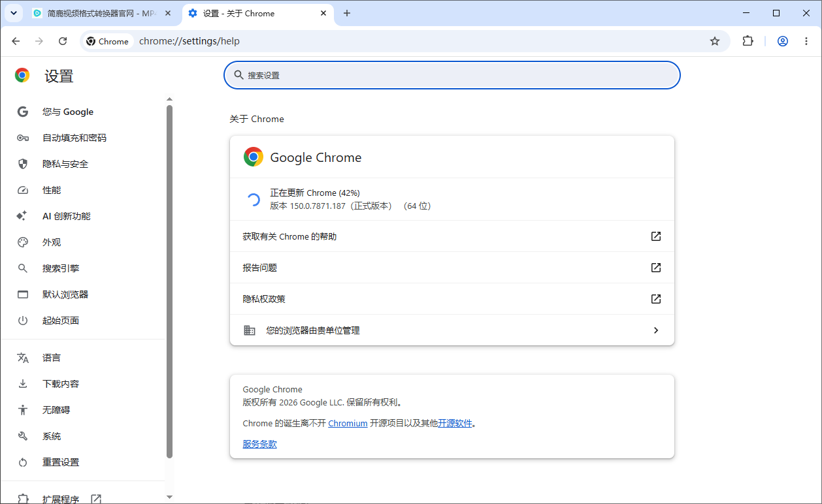Click the 重置设置 reset icon

(23, 462)
